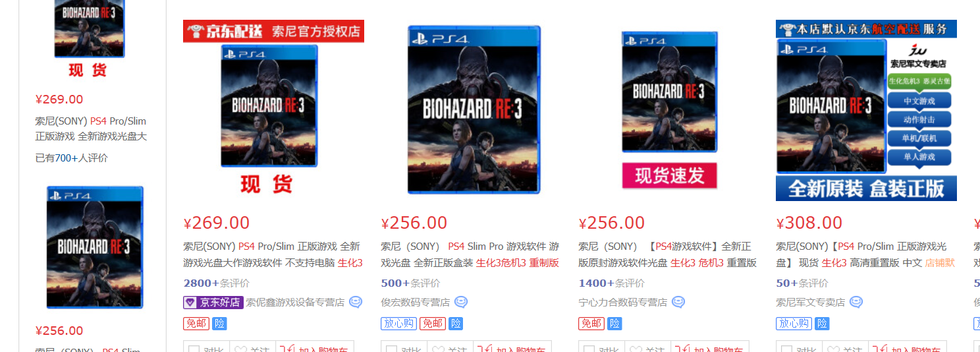Open 索尼军文专卖店 store link
980x352 pixels.
tap(810, 303)
